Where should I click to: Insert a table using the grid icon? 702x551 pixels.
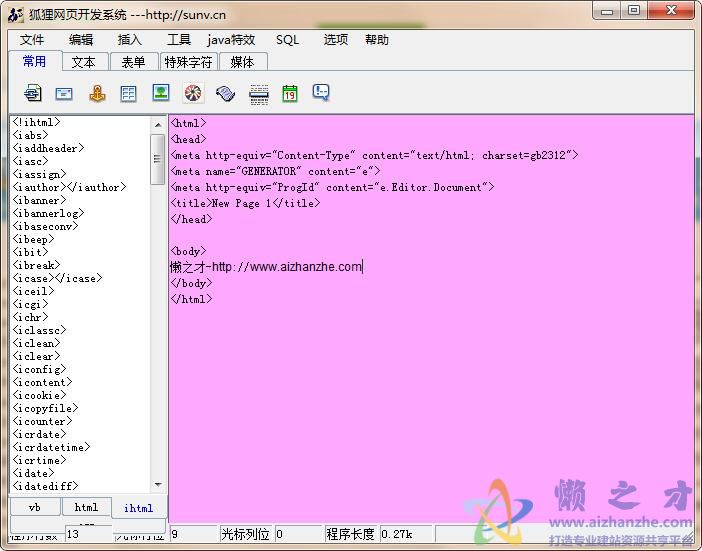[128, 94]
